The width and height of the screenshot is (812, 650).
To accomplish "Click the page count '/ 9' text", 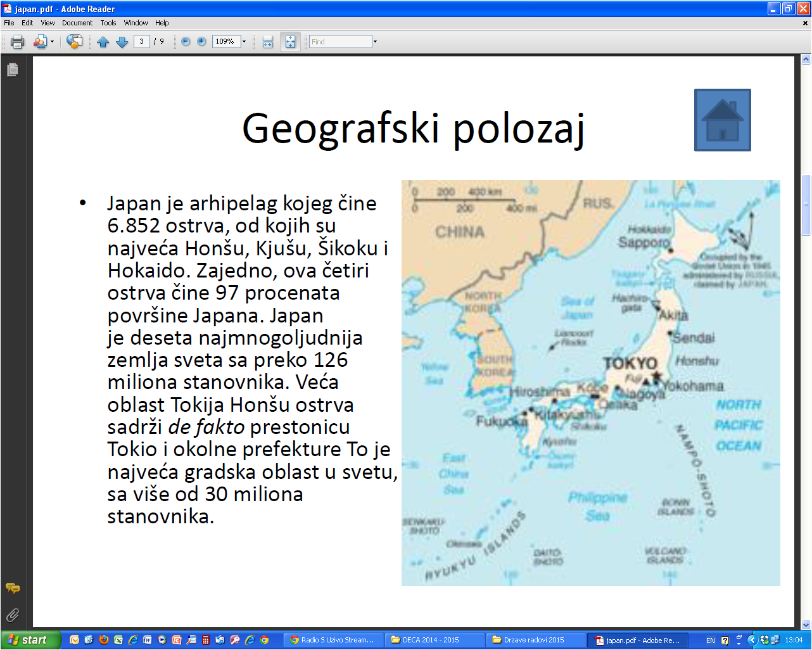I will tap(159, 41).
